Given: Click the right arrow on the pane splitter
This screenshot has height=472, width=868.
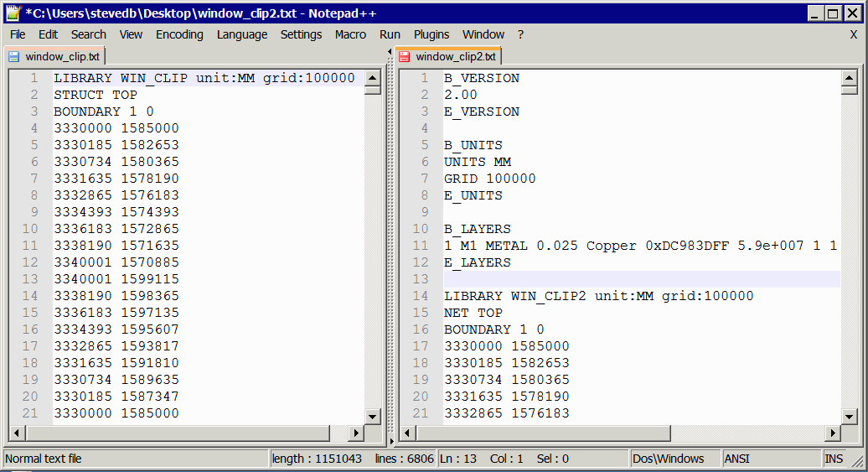Looking at the screenshot, I should [390, 442].
